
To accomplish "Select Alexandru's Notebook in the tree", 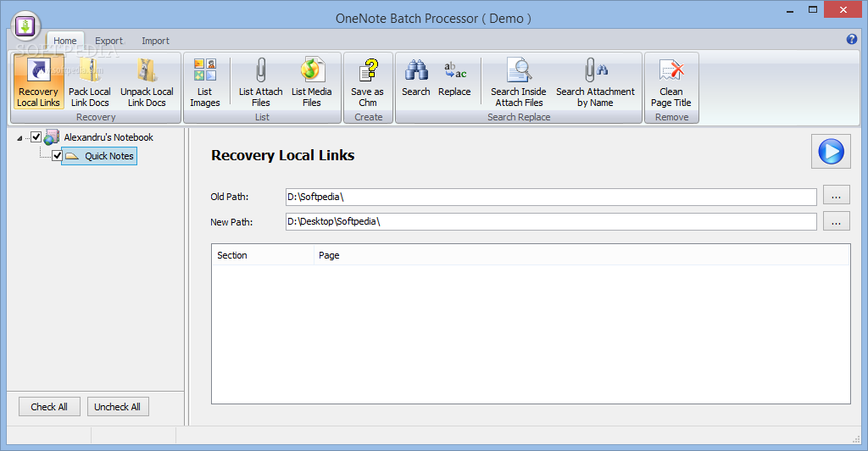I will coord(108,137).
